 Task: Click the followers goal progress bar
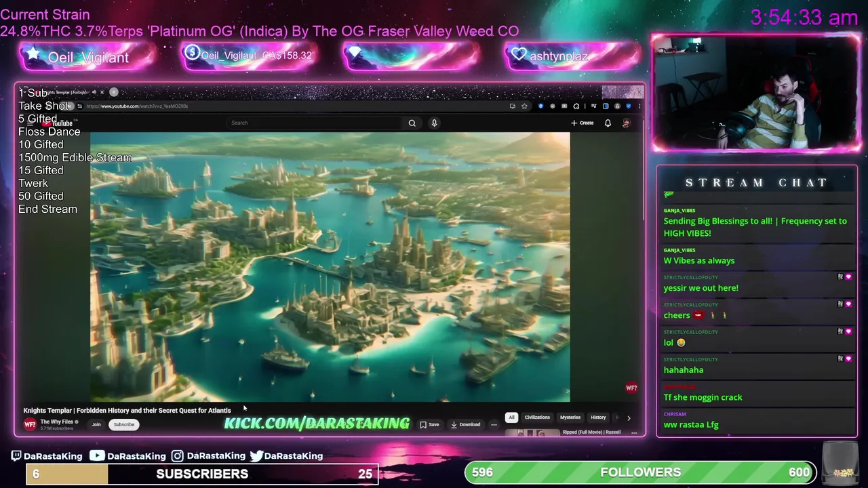[x=640, y=472]
